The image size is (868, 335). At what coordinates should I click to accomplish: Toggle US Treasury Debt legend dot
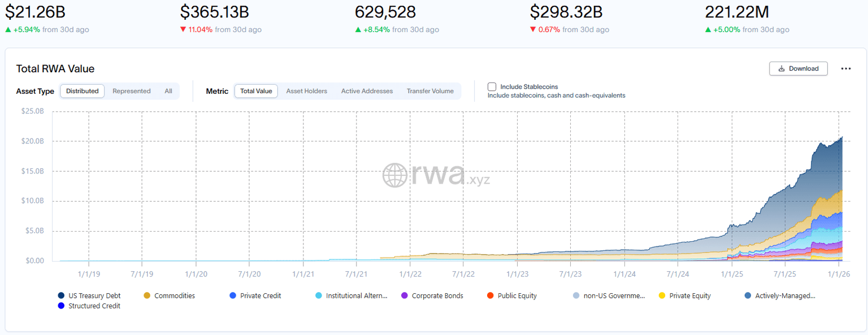61,295
